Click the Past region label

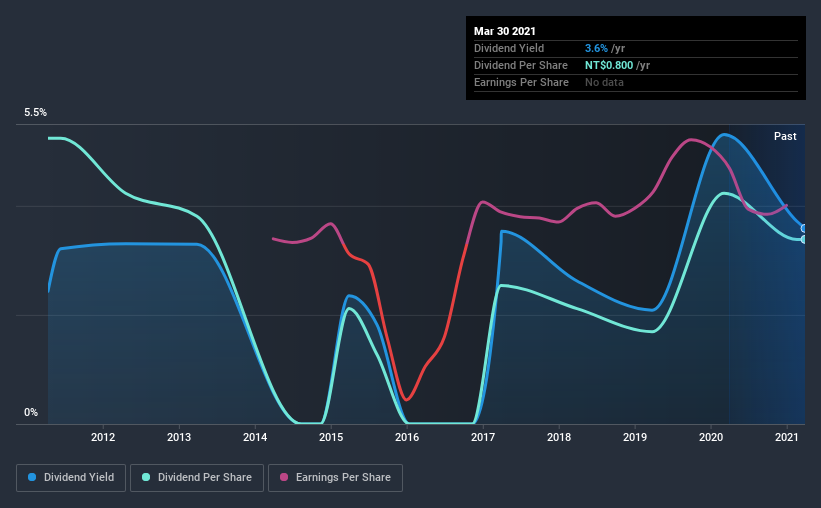(x=785, y=136)
